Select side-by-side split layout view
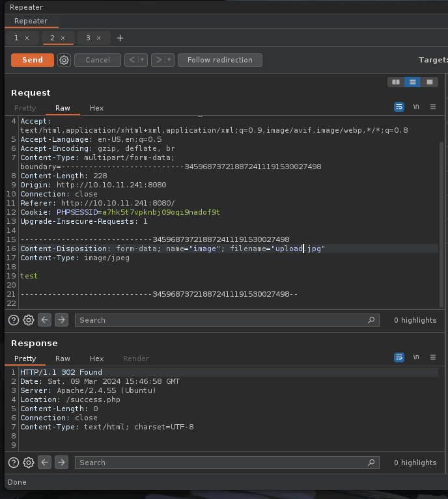 pyautogui.click(x=395, y=82)
